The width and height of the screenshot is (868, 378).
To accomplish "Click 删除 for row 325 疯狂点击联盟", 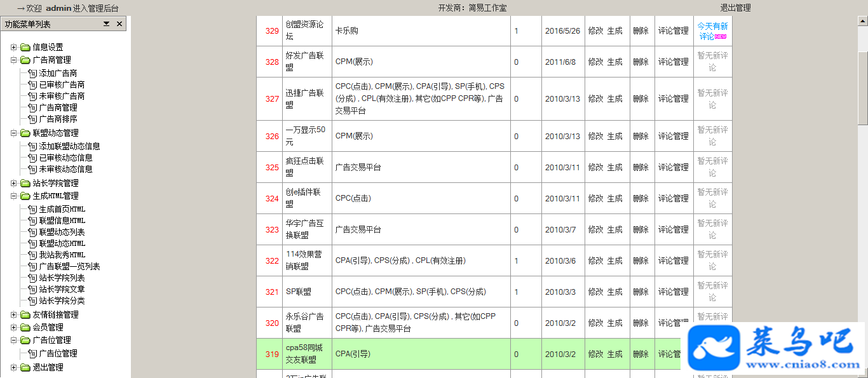I will point(641,167).
